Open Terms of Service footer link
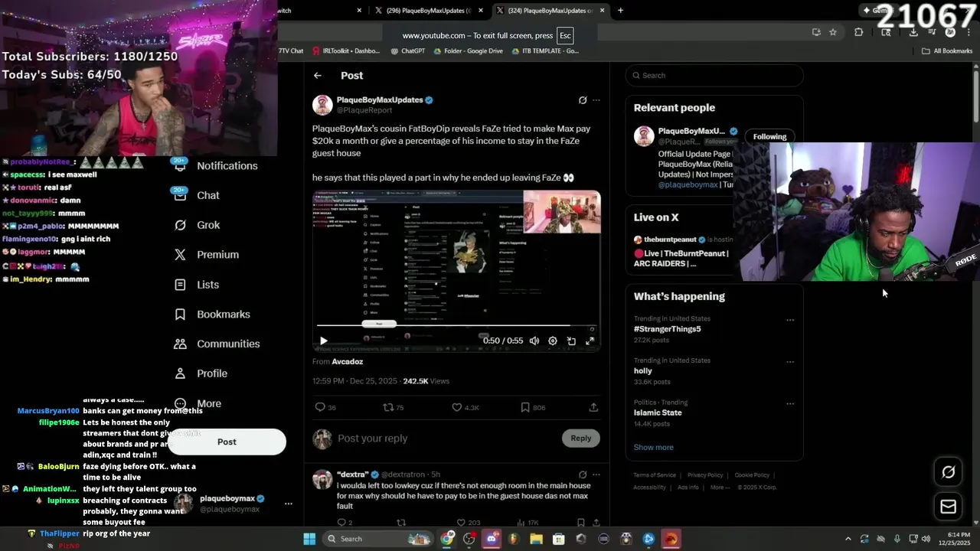Screen dimensions: 980x551 pos(655,475)
